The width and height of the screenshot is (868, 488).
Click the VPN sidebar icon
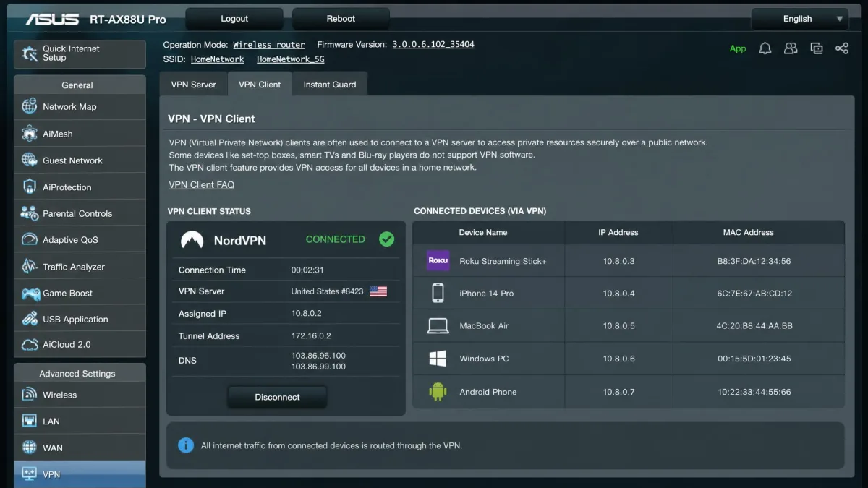[x=30, y=474]
